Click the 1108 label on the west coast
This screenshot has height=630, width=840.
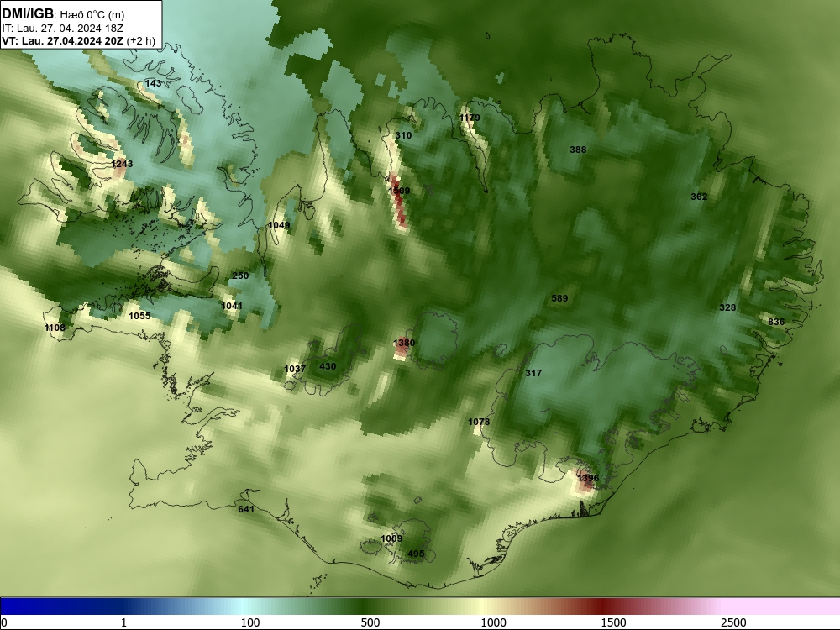(x=55, y=328)
